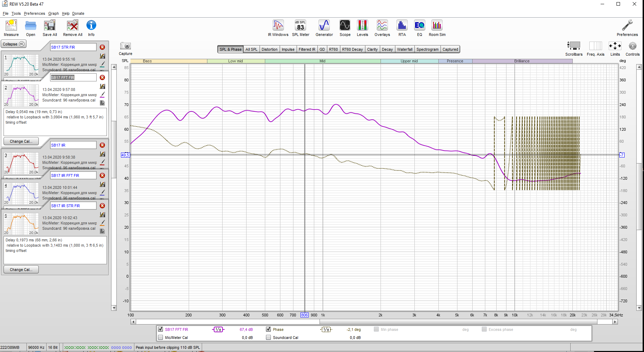Switch to the Clarity tab
This screenshot has height=352, width=644.
[372, 49]
